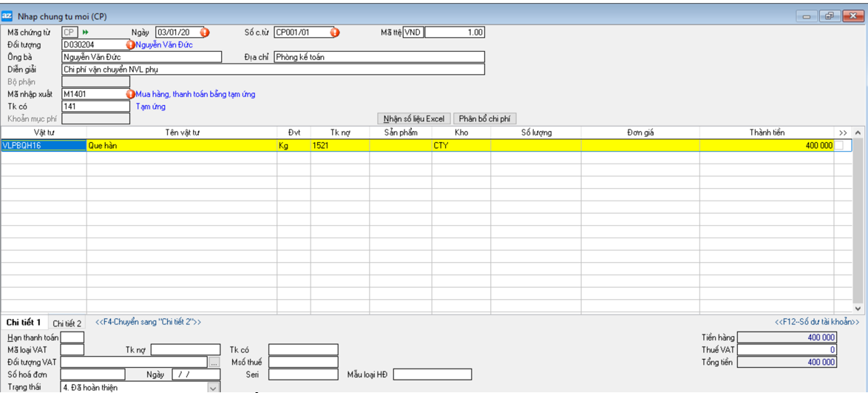The height and width of the screenshot is (393, 868).
Task: Click the warning icon beside Mã nhập xuất
Action: pyautogui.click(x=131, y=95)
